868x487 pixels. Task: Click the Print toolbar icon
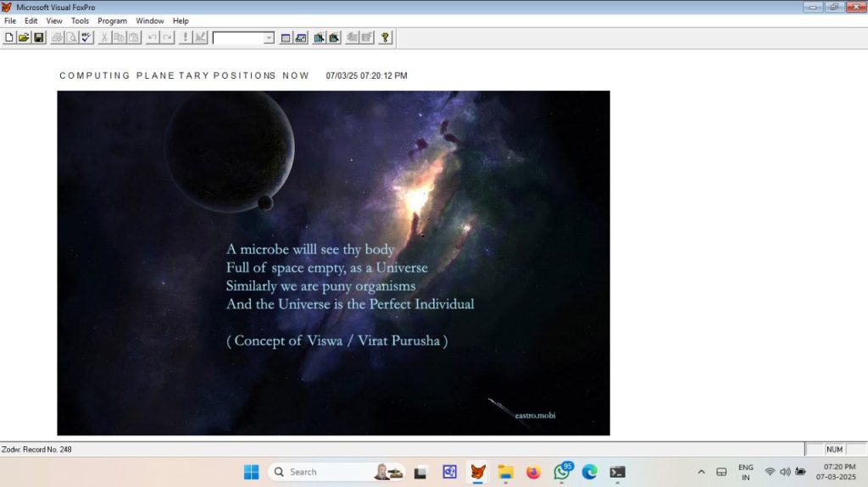[x=57, y=37]
